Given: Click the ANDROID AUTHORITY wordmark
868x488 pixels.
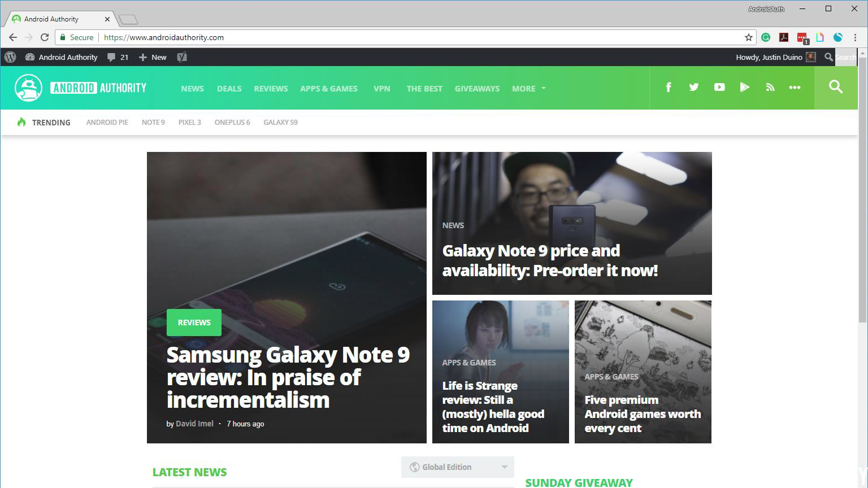Looking at the screenshot, I should coord(98,88).
